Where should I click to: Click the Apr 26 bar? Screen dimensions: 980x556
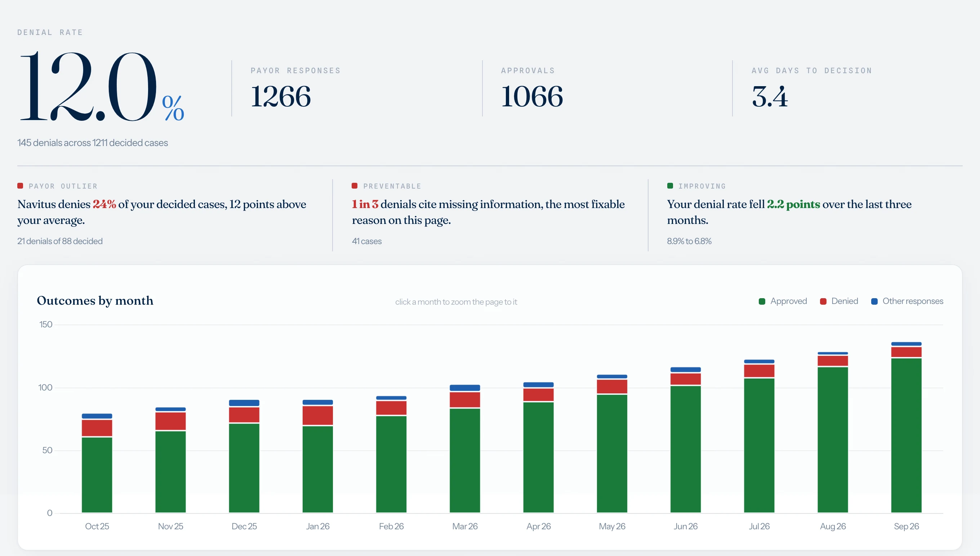click(x=539, y=447)
